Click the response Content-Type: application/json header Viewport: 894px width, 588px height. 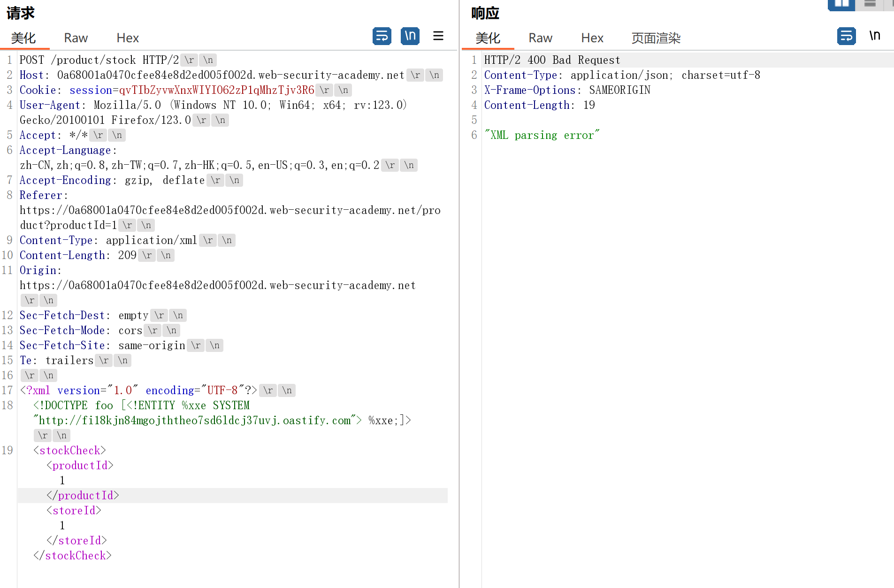coord(622,75)
